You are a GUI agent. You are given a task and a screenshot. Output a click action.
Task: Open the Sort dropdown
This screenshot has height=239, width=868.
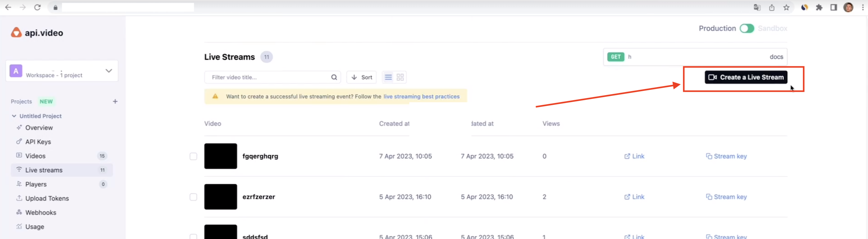coord(362,77)
